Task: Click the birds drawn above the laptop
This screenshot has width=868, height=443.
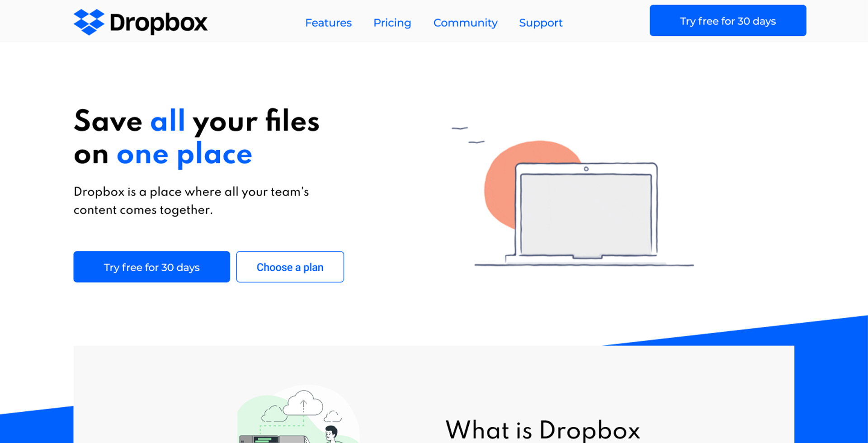Action: [x=467, y=135]
